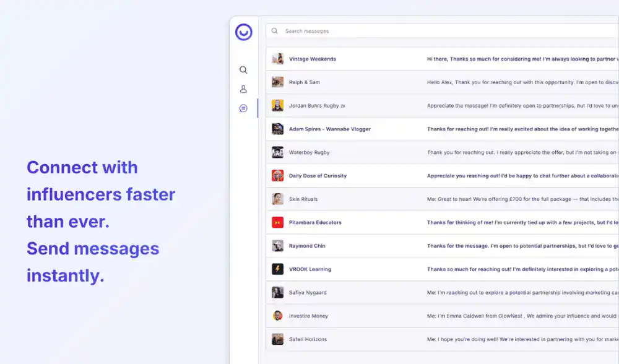Click Safiya Nygaard avatar thumbnail
Viewport: 619px width, 364px height.
[278, 292]
